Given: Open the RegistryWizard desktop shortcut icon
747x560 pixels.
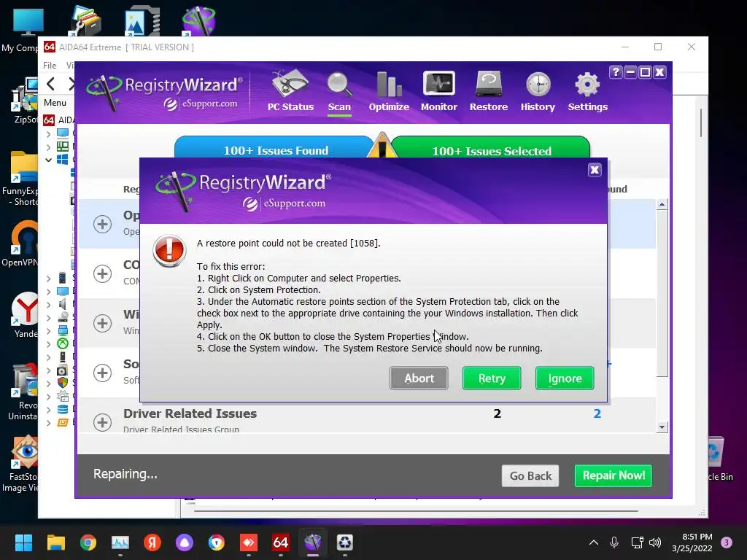Looking at the screenshot, I should tap(198, 21).
